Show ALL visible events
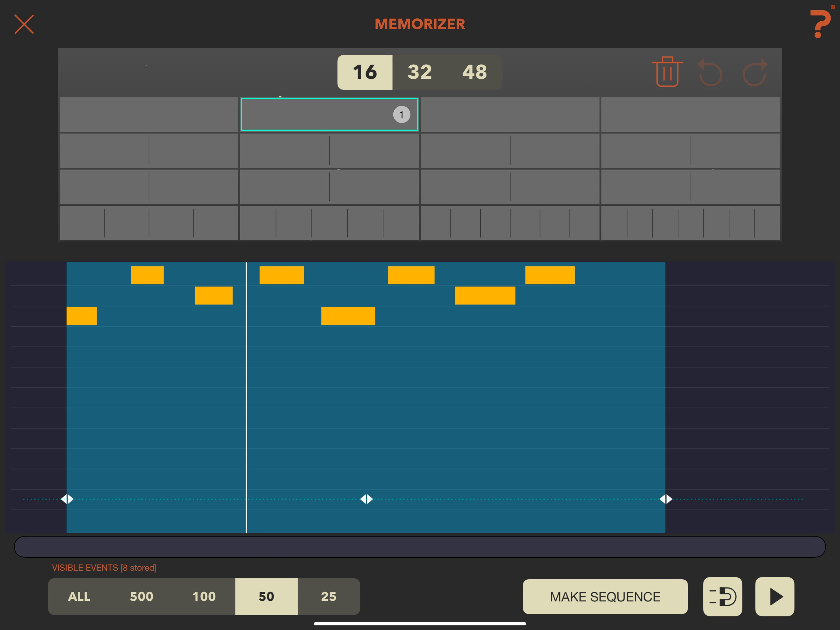The width and height of the screenshot is (840, 630). (x=79, y=596)
